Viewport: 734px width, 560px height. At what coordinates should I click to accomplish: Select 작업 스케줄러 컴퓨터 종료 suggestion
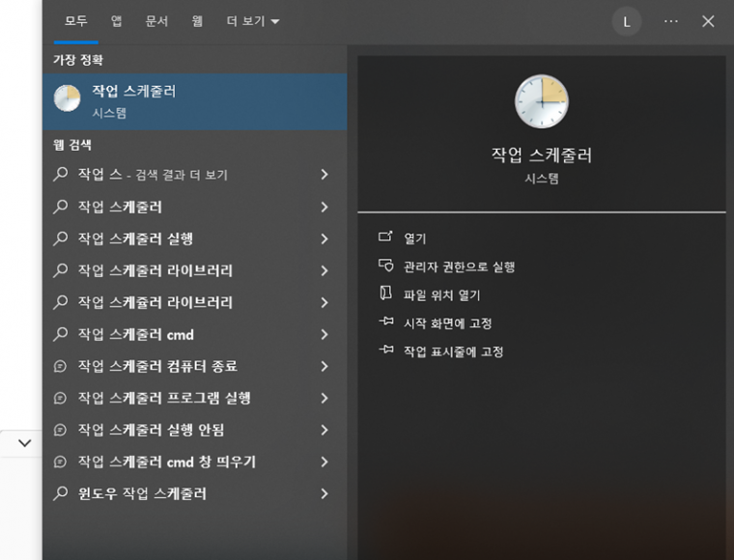(x=195, y=366)
